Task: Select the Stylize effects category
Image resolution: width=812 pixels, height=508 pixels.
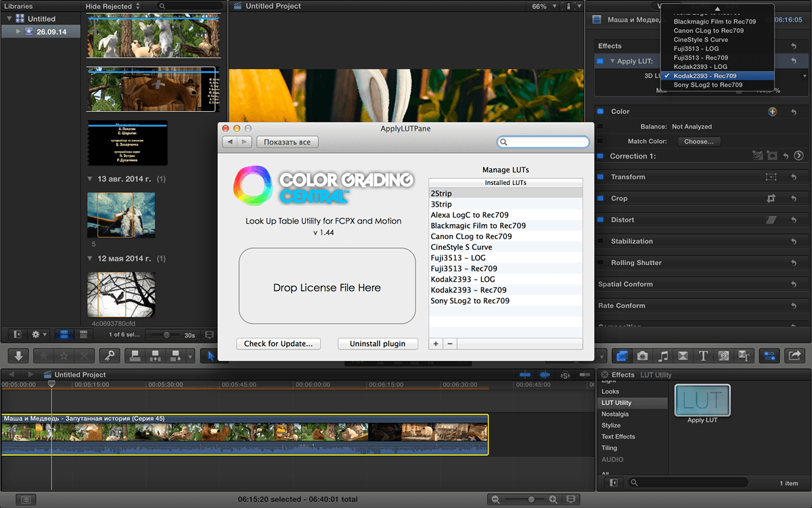Action: click(610, 425)
